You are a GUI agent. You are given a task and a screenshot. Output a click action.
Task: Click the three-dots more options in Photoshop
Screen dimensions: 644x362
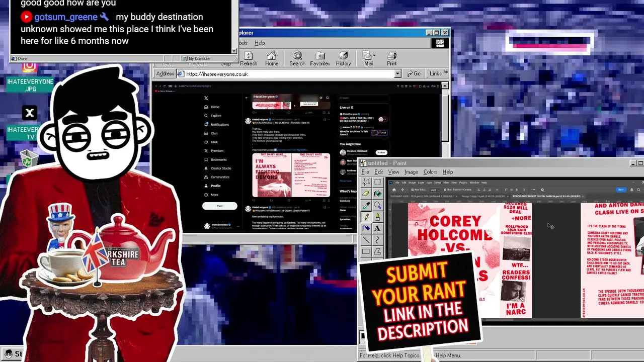pyautogui.click(x=533, y=190)
